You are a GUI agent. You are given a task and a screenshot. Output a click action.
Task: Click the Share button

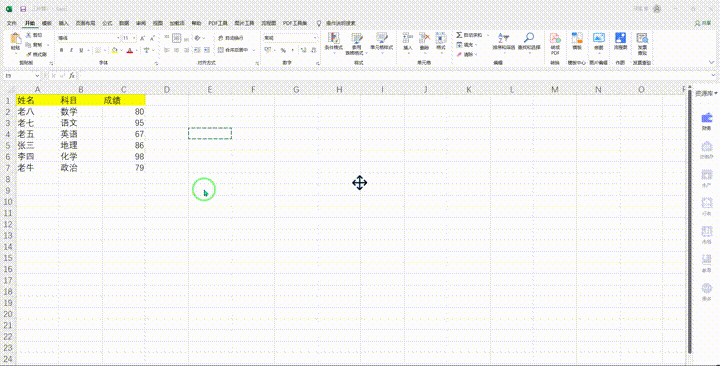(703, 23)
